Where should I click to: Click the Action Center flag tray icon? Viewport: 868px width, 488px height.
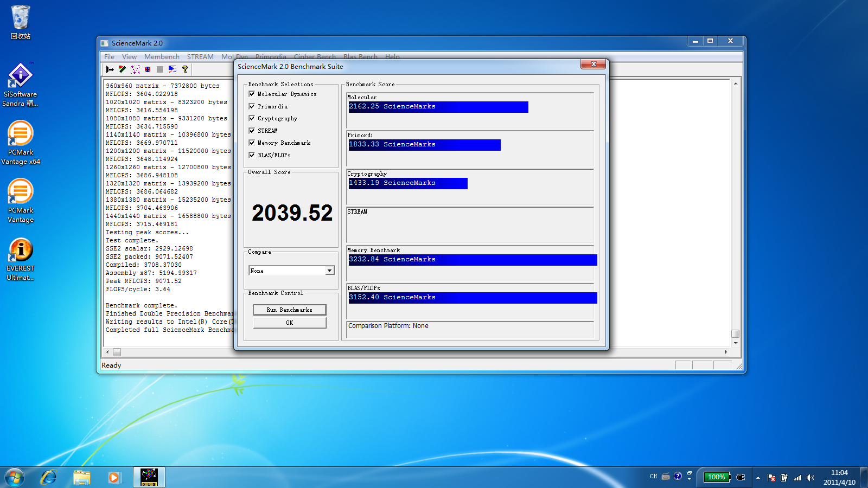[x=771, y=478]
